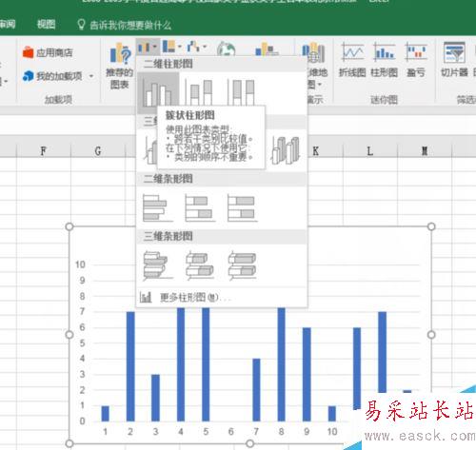Image resolution: width=476 pixels, height=450 pixels.
Task: Expand 我的加载项 dropdown arrow
Action: click(91, 76)
